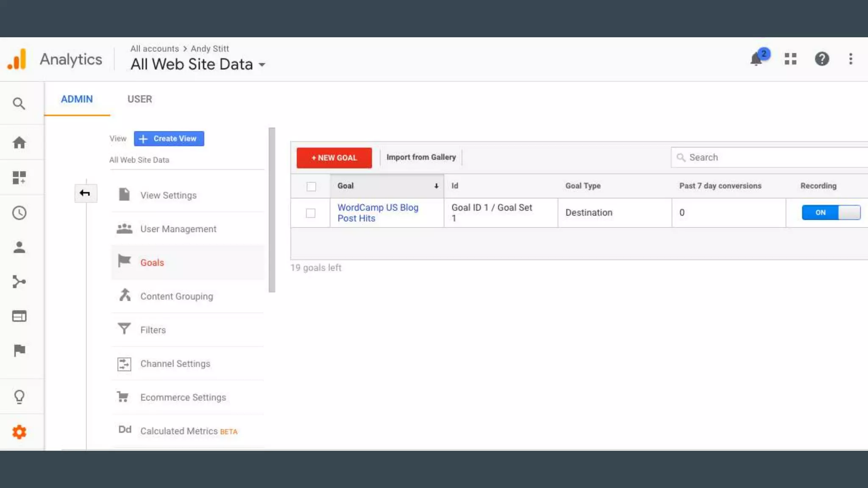The width and height of the screenshot is (868, 488).
Task: Open Conversions flag icon in left sidebar
Action: click(x=19, y=350)
